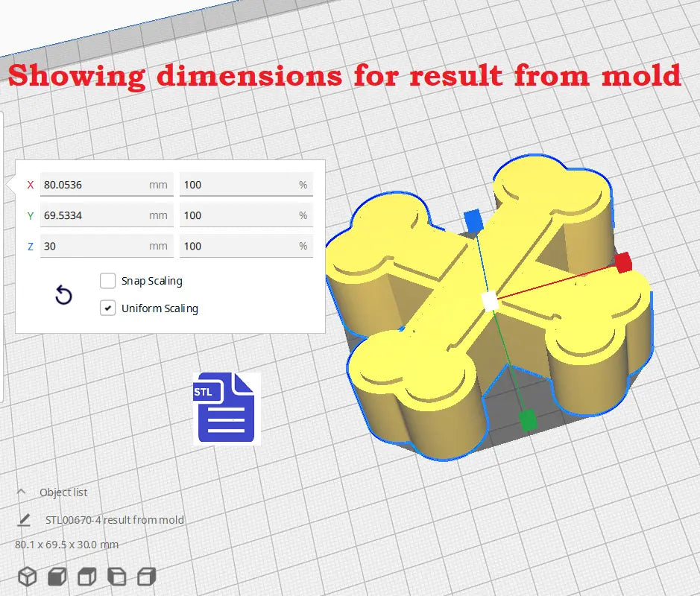This screenshot has width=700, height=596.
Task: Select the right side view cube icon
Action: pyautogui.click(x=147, y=576)
